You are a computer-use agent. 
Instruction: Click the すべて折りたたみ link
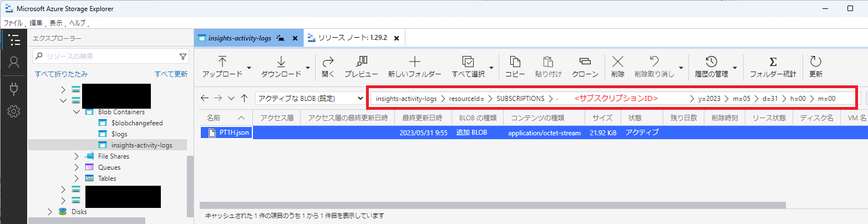[x=61, y=74]
